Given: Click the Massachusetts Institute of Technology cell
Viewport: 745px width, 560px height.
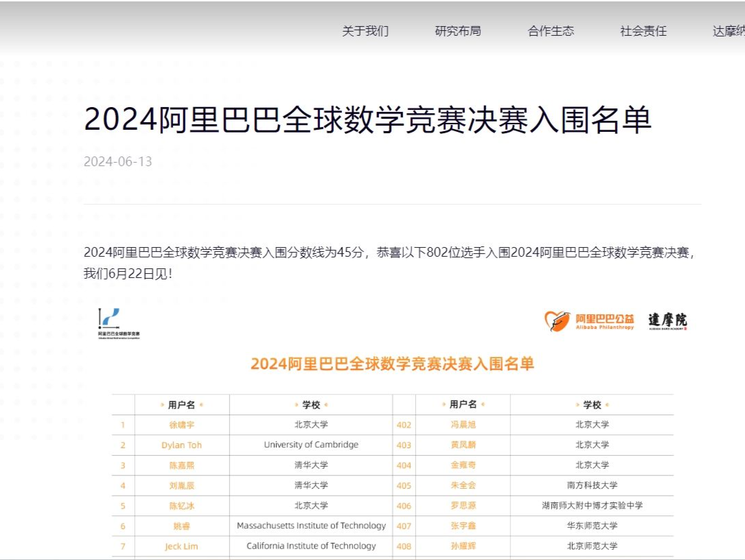Looking at the screenshot, I should pyautogui.click(x=311, y=525).
